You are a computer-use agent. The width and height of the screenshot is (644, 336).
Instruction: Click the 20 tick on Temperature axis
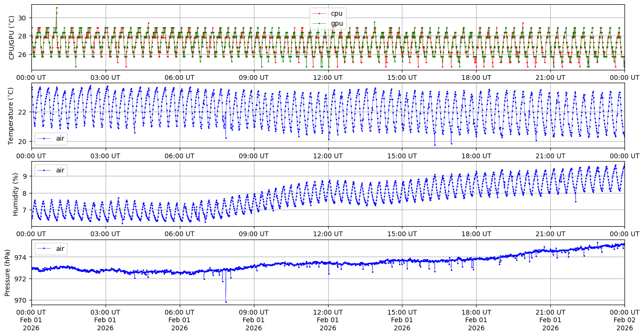23,142
